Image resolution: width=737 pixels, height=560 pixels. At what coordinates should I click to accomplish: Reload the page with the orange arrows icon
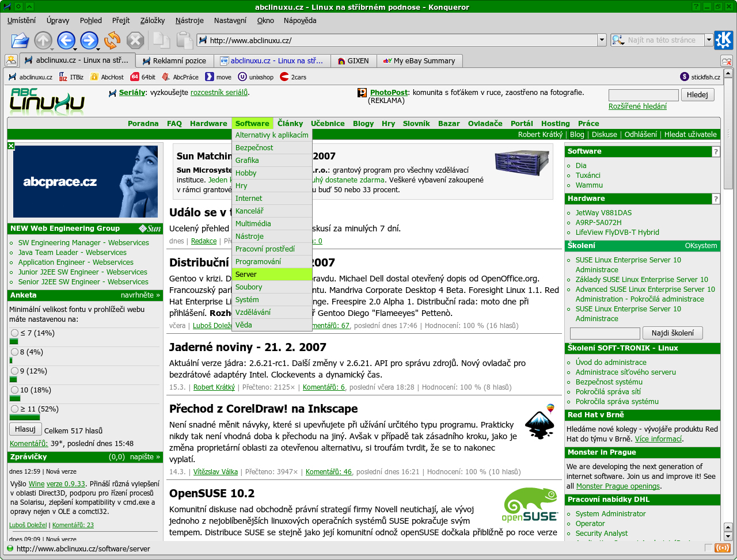(x=112, y=40)
